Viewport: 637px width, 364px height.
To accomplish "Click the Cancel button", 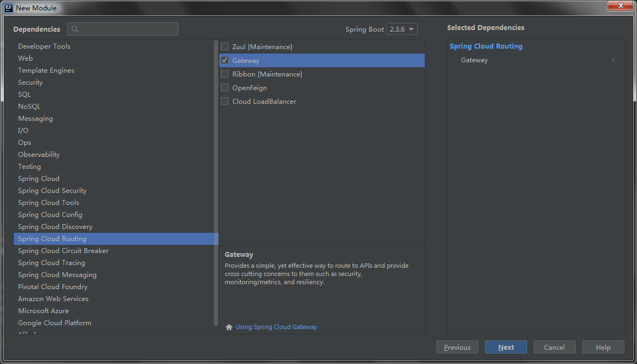I will pos(554,348).
